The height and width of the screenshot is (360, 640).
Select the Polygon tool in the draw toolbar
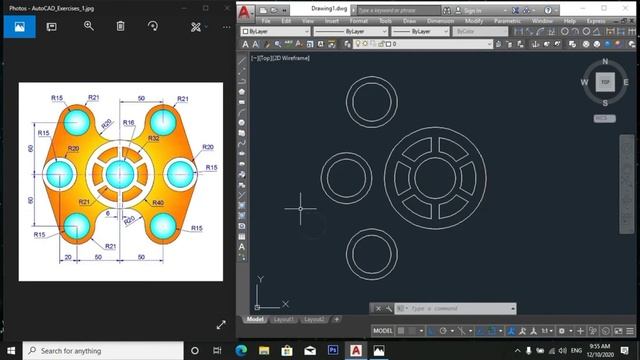click(x=242, y=92)
